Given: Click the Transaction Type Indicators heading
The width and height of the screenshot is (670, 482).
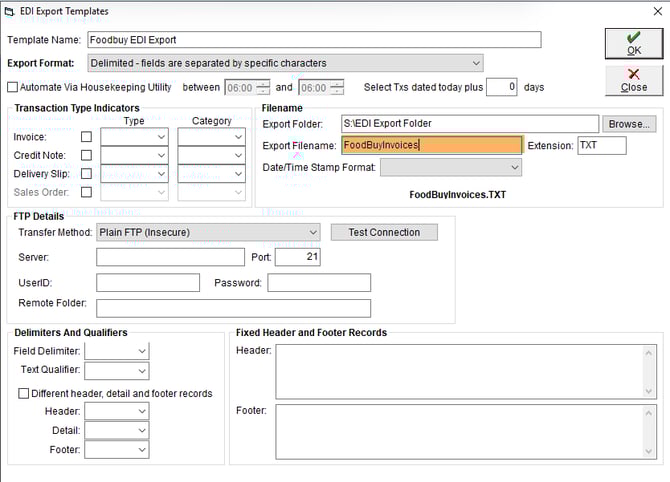Looking at the screenshot, I should coord(77,108).
